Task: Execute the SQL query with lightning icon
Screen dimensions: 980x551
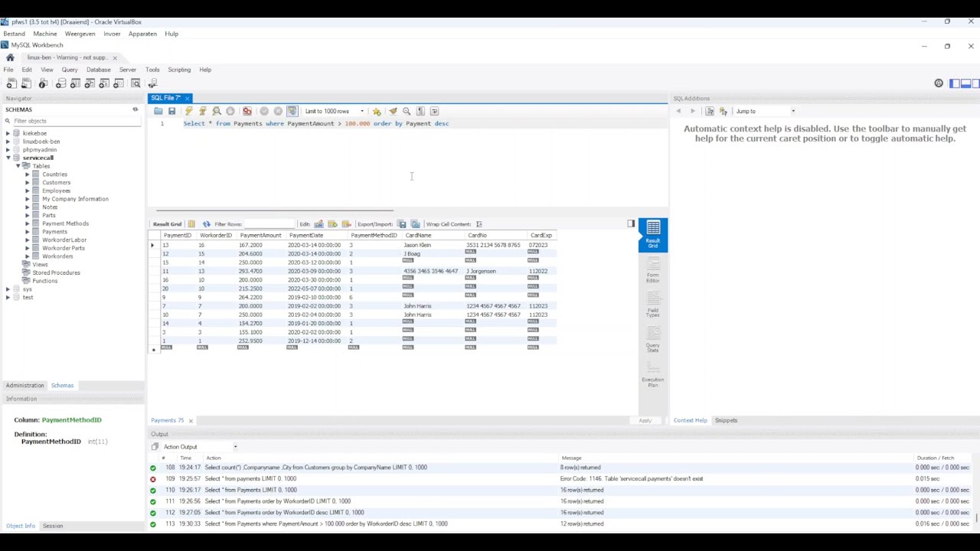Action: tap(188, 111)
